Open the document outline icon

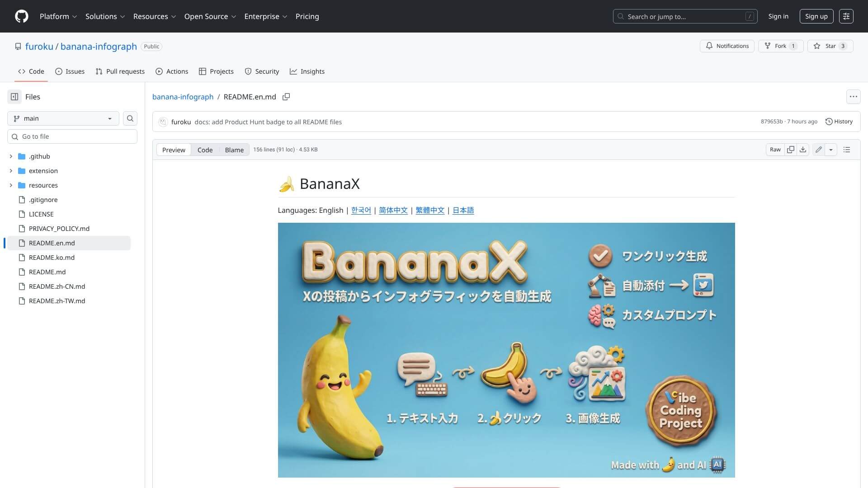pos(847,149)
